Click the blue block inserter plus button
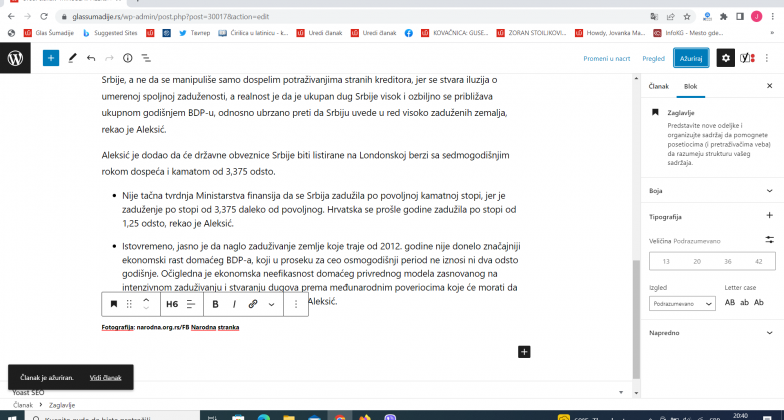The image size is (784, 420). click(x=50, y=58)
